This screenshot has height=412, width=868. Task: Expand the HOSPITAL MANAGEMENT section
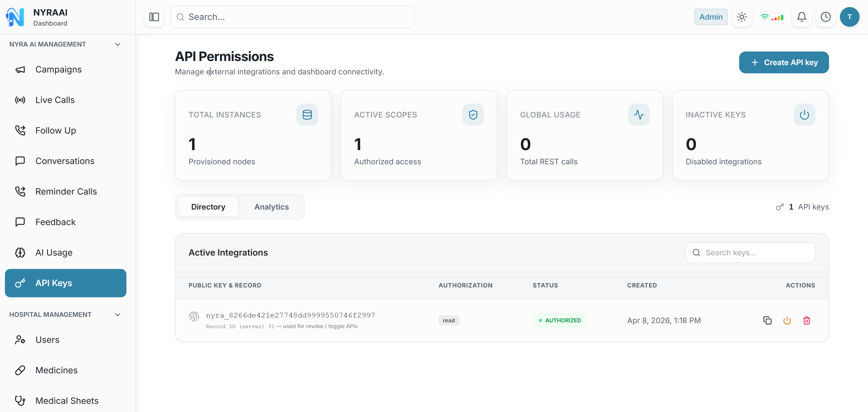click(x=117, y=315)
